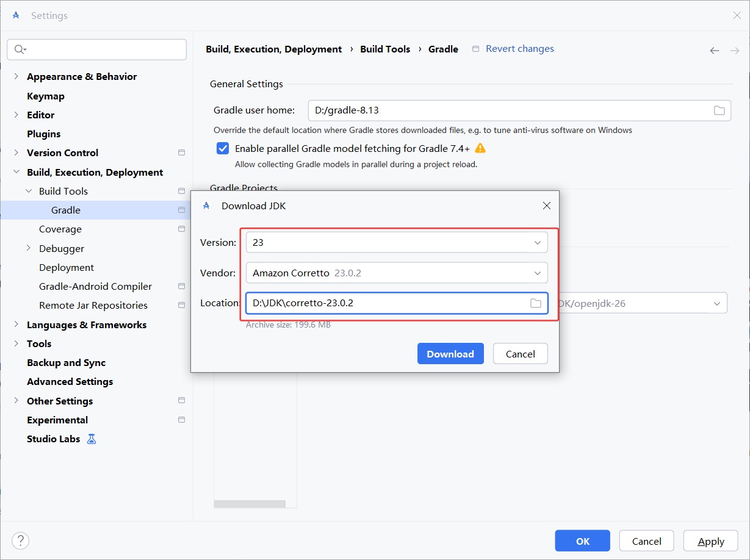Click the Revert changes link

coord(520,49)
